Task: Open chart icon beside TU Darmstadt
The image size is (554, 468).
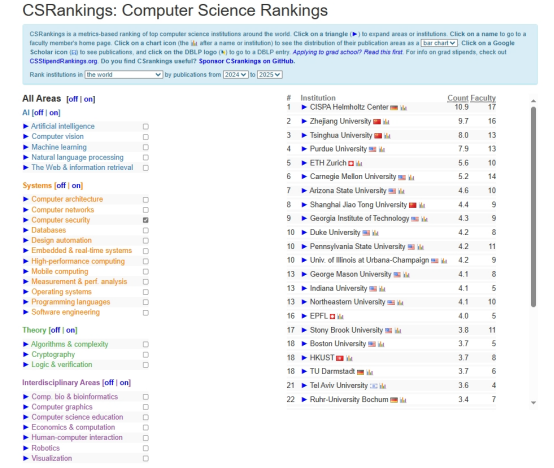Action: (x=370, y=372)
